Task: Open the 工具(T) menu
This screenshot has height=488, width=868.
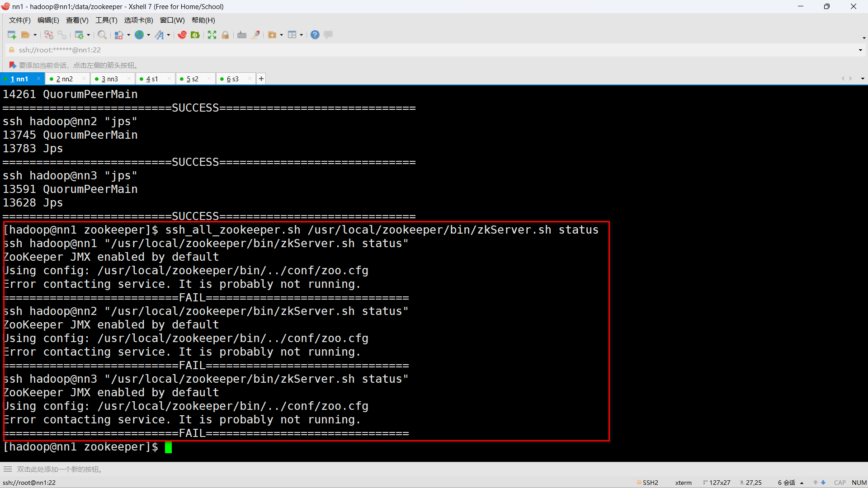Action: coord(106,20)
